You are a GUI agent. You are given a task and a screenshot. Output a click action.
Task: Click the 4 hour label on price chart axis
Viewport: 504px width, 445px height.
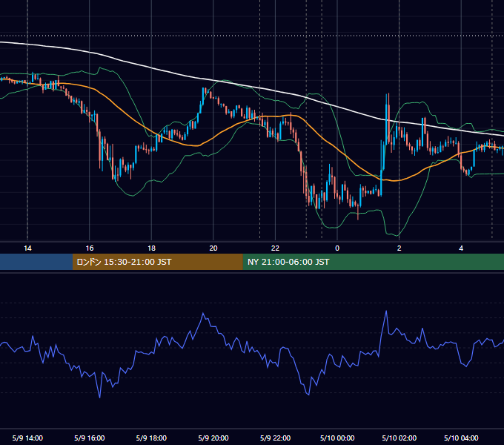pyautogui.click(x=461, y=248)
